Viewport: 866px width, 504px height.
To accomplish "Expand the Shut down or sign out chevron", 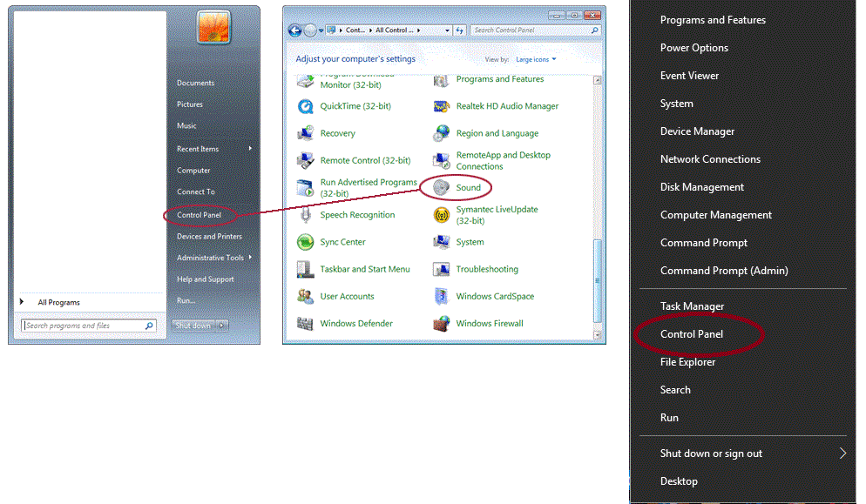I will click(x=842, y=454).
